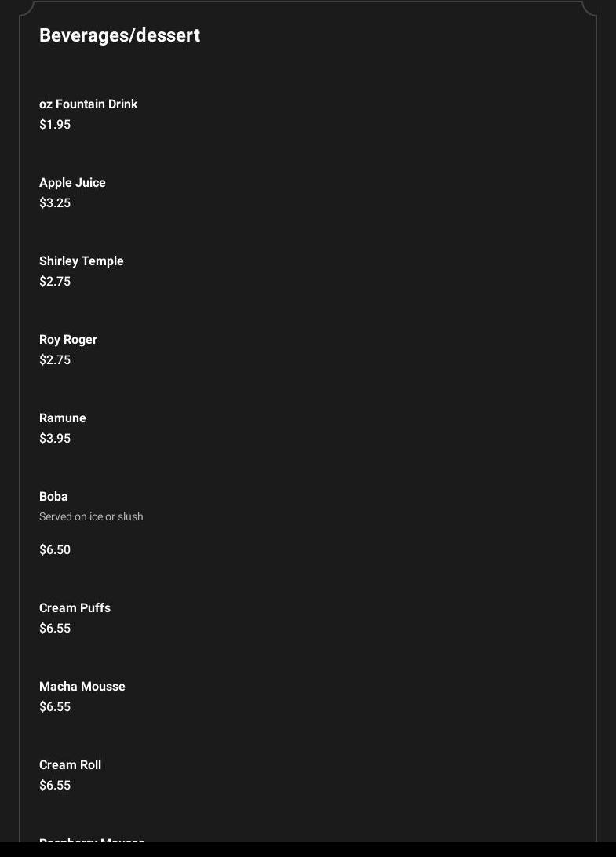Open the Apple Juice menu item

(x=72, y=182)
